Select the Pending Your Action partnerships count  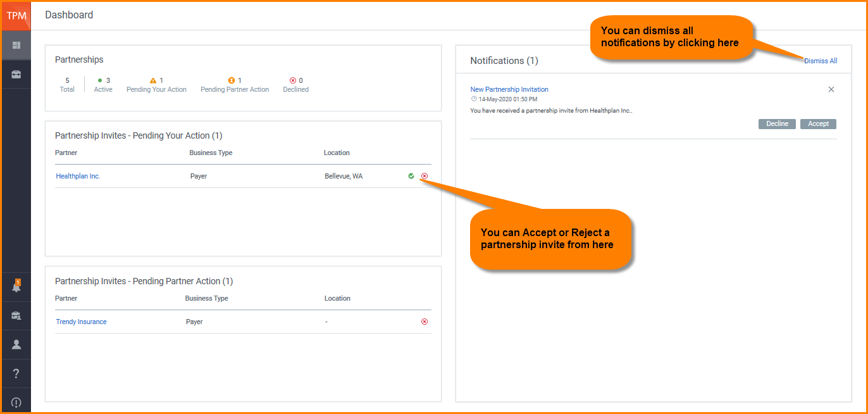[x=156, y=85]
